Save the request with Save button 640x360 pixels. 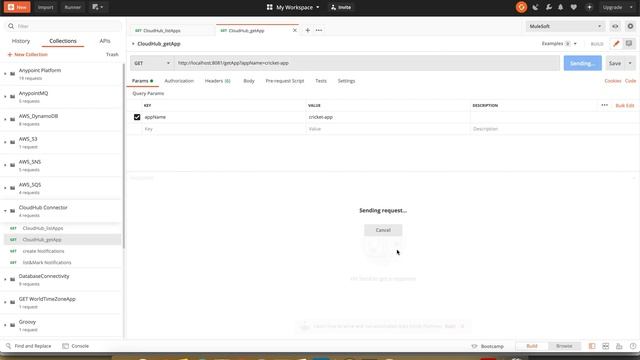pos(615,63)
